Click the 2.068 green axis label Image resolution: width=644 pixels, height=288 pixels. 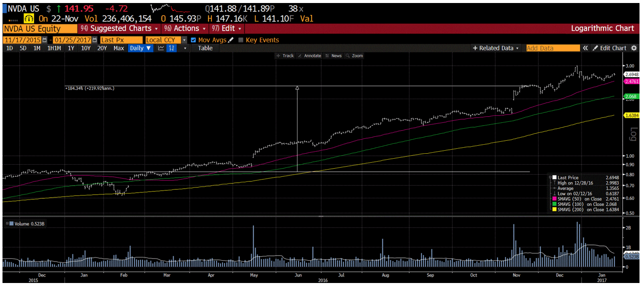631,96
